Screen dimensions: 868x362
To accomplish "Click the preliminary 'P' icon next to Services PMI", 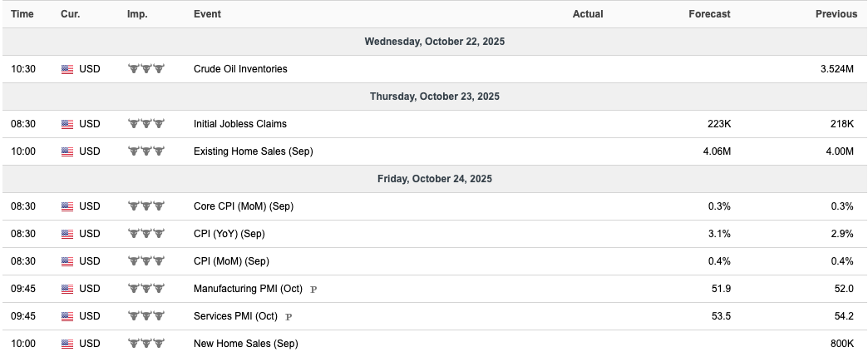I will click(289, 317).
